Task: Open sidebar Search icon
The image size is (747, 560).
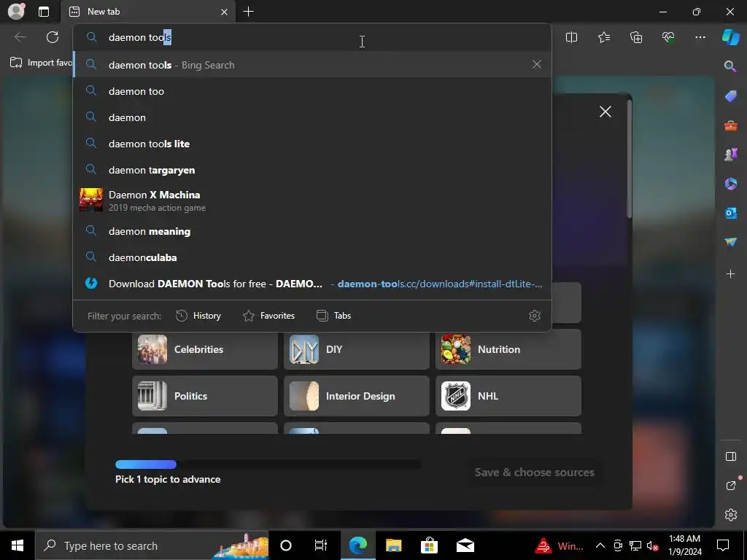Action: tap(730, 66)
